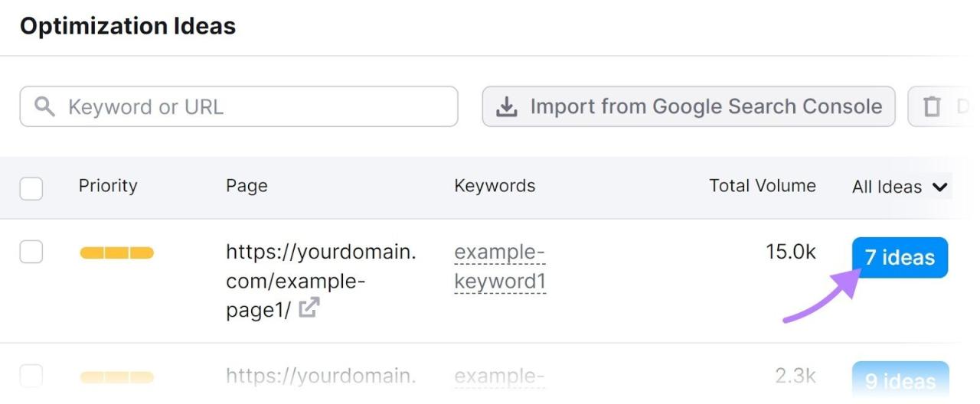Screen dimensions: 980x404
Task: Open the 9 ideas button
Action: tap(900, 380)
